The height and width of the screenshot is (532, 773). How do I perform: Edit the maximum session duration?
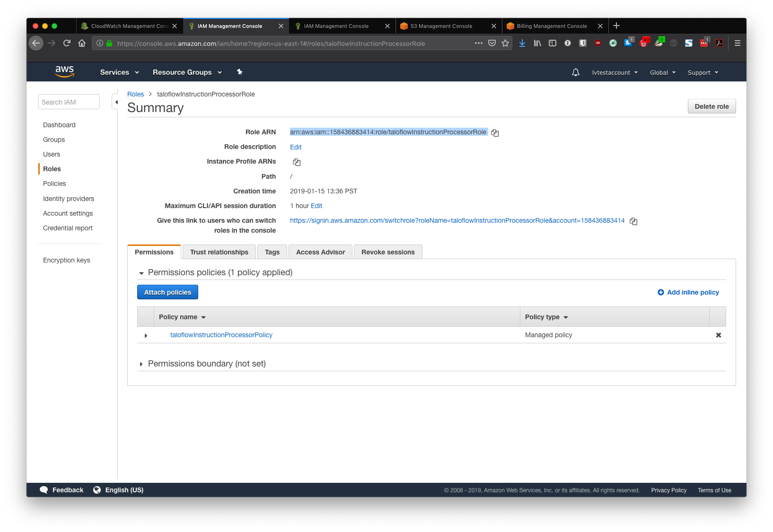pos(316,206)
